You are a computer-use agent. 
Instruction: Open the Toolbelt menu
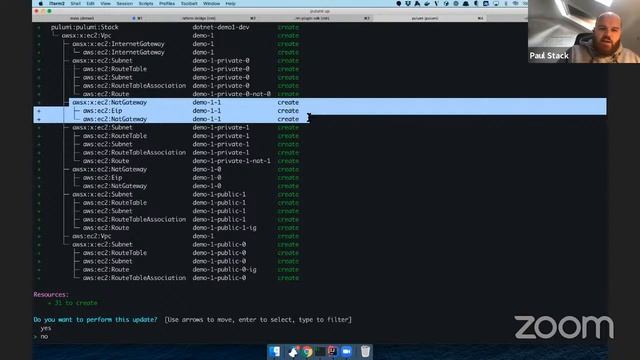click(x=189, y=4)
